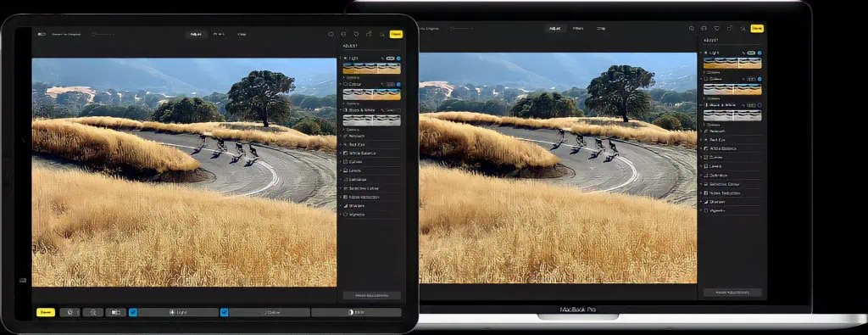Click the auto-enhance wand icon on iPad
This screenshot has height=335, width=868.
coord(381,34)
